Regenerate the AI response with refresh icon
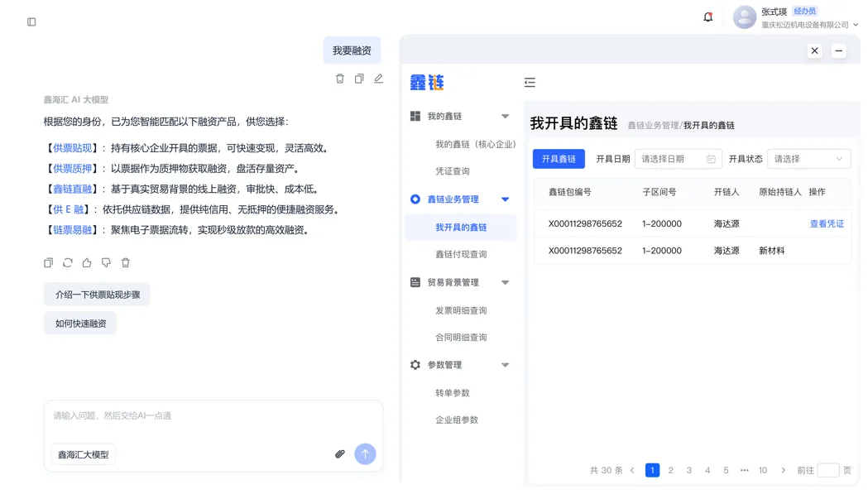This screenshot has height=494, width=868. (68, 263)
